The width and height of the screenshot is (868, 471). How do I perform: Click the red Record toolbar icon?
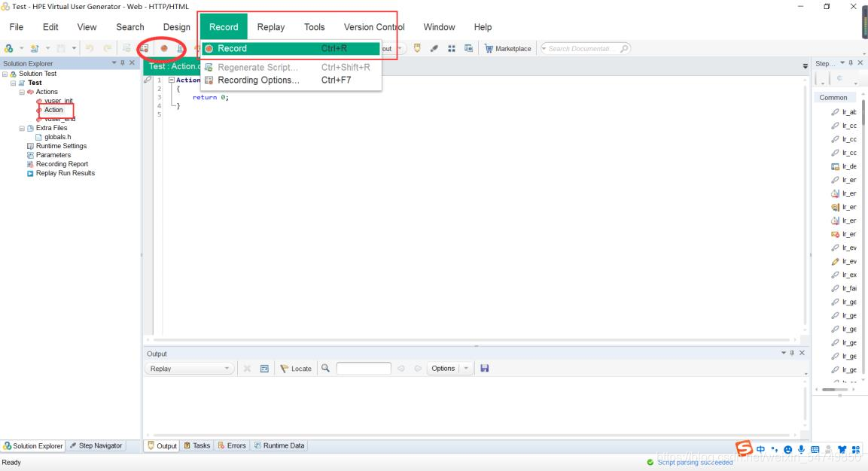(163, 48)
